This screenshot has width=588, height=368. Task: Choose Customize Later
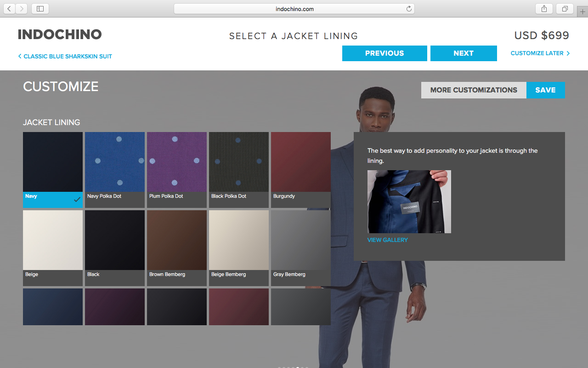(540, 53)
